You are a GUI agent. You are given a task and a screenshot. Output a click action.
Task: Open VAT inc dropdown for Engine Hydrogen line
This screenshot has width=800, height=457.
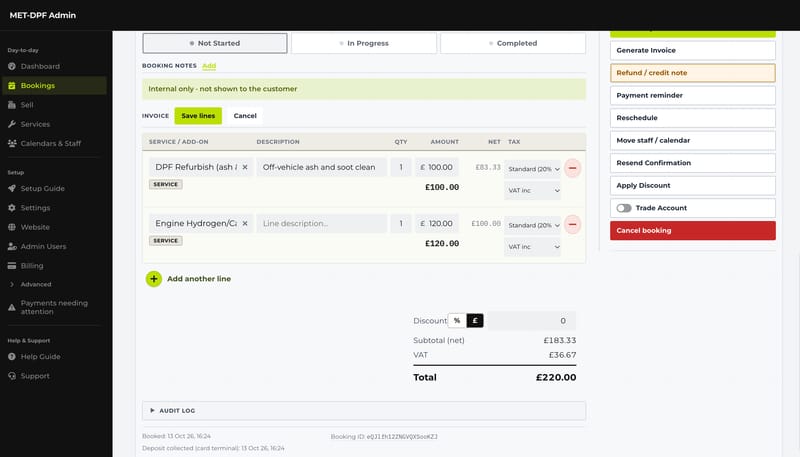(x=532, y=246)
